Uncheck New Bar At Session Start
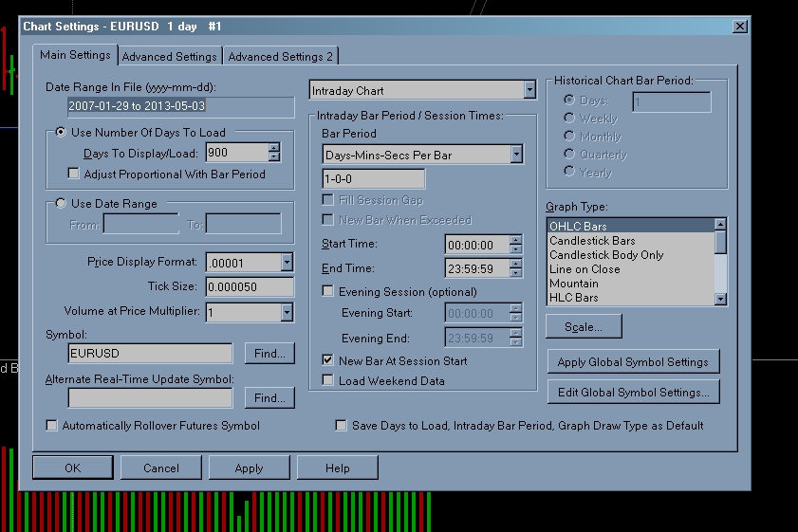 pyautogui.click(x=329, y=361)
